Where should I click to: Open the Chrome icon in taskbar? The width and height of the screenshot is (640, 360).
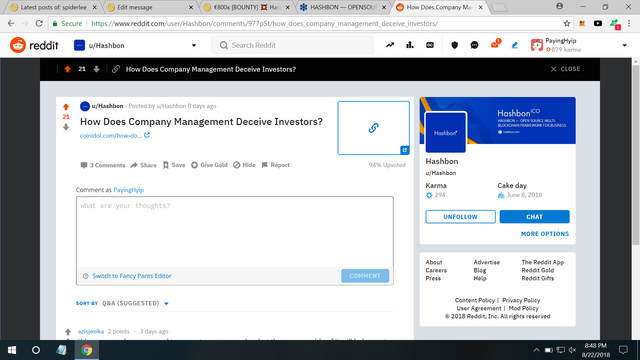pyautogui.click(x=87, y=350)
